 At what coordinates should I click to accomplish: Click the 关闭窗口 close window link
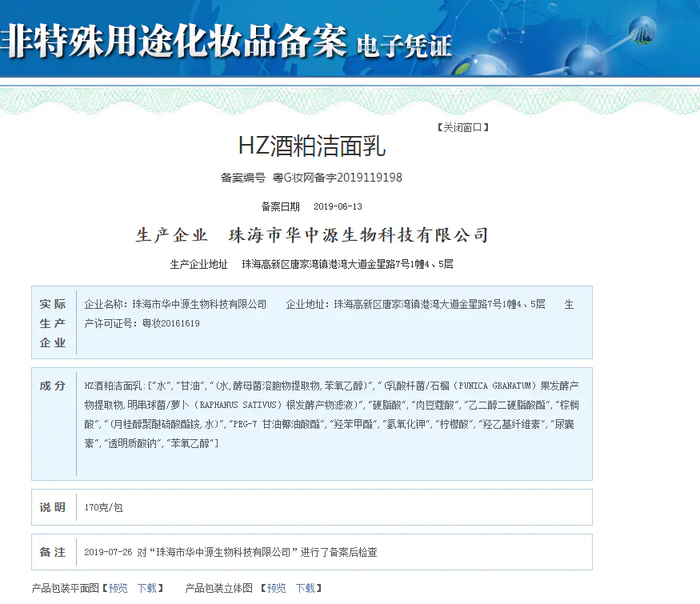(463, 128)
